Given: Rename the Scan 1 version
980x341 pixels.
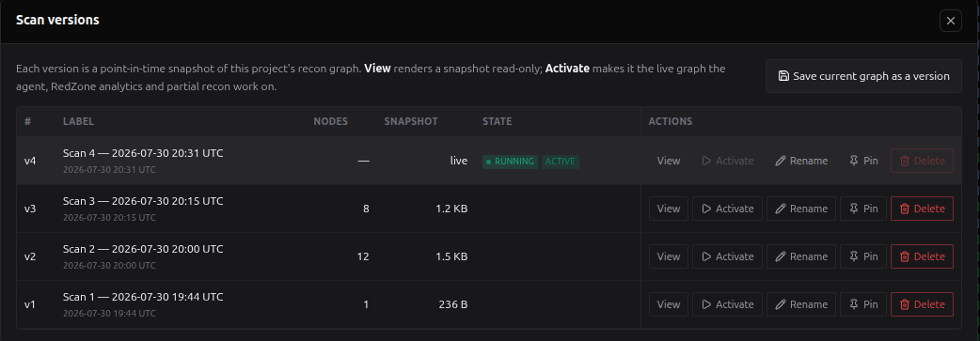Looking at the screenshot, I should [x=800, y=304].
